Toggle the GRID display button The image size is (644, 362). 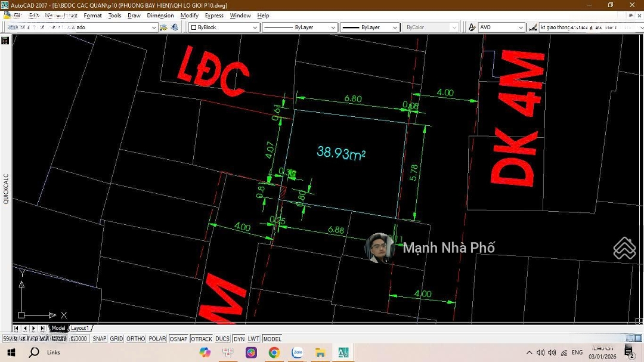click(116, 339)
